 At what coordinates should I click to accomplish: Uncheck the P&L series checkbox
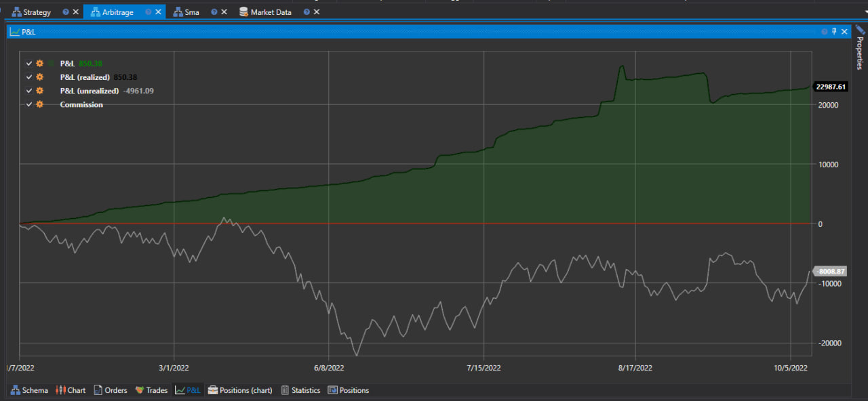pos(29,64)
